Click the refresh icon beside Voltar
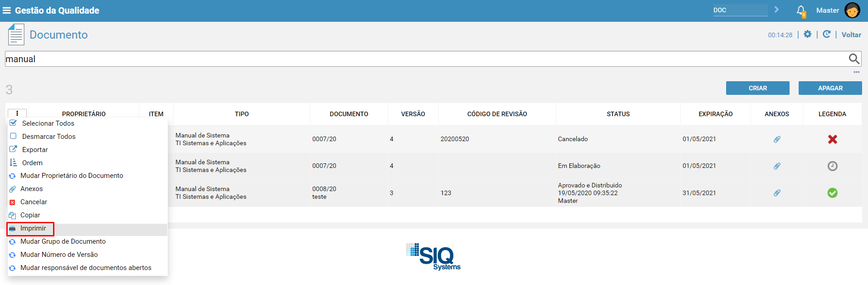This screenshot has height=285, width=868. click(826, 34)
